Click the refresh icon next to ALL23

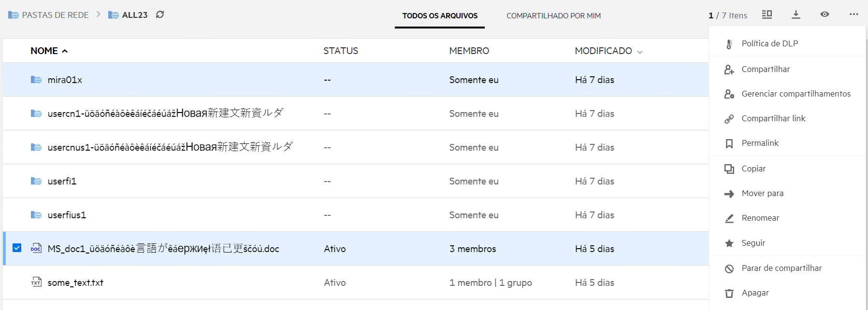coord(160,14)
